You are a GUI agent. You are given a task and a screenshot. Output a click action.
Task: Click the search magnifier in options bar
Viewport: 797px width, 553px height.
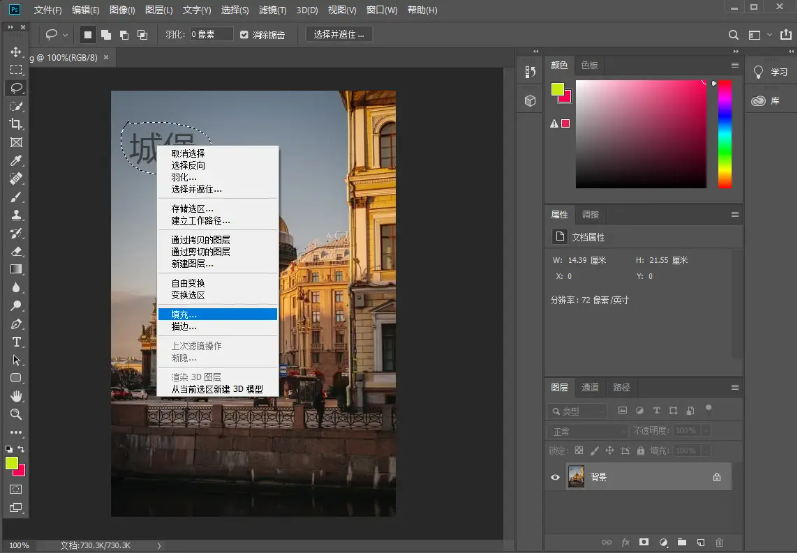click(x=733, y=35)
